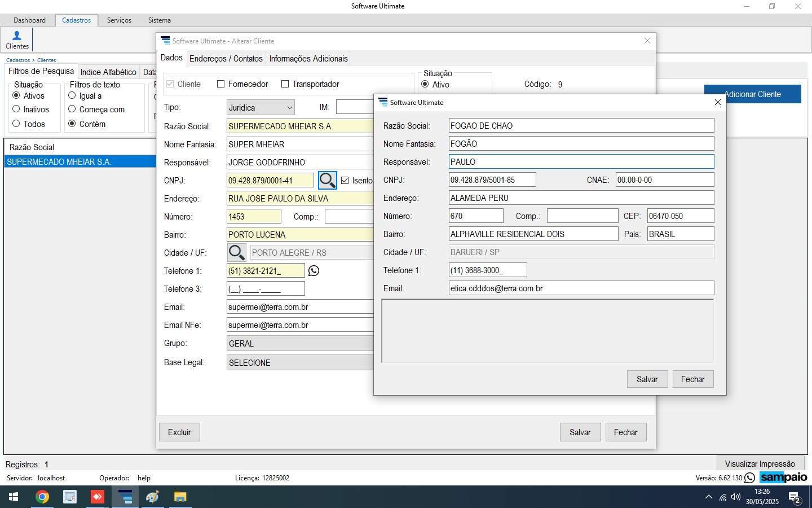Screen dimensions: 812x508
Task: Open the Grupo GERAL dropdown
Action: point(300,343)
